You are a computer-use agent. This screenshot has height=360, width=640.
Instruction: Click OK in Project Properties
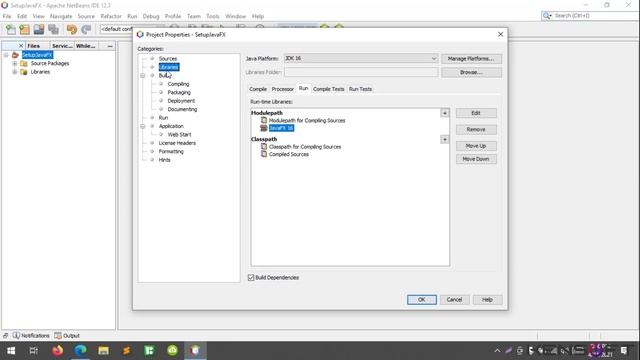point(422,300)
